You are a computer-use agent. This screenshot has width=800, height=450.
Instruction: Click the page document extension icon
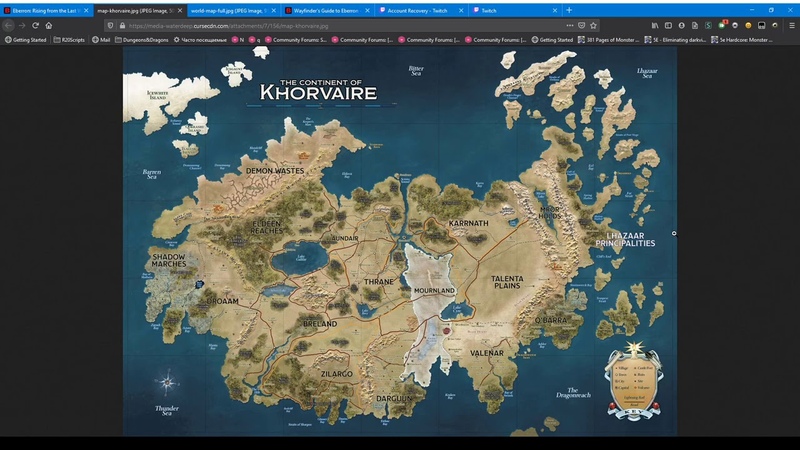click(694, 26)
